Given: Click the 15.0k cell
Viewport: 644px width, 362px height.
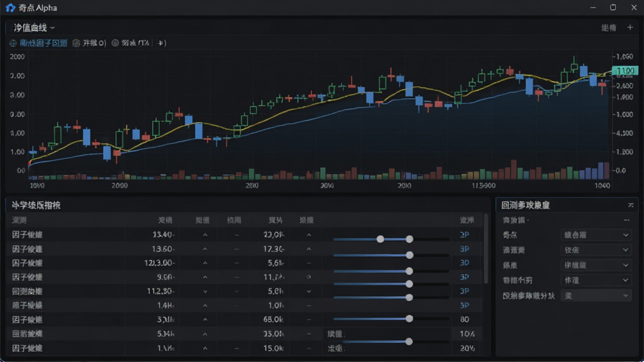Looking at the screenshot, I should point(274,348).
